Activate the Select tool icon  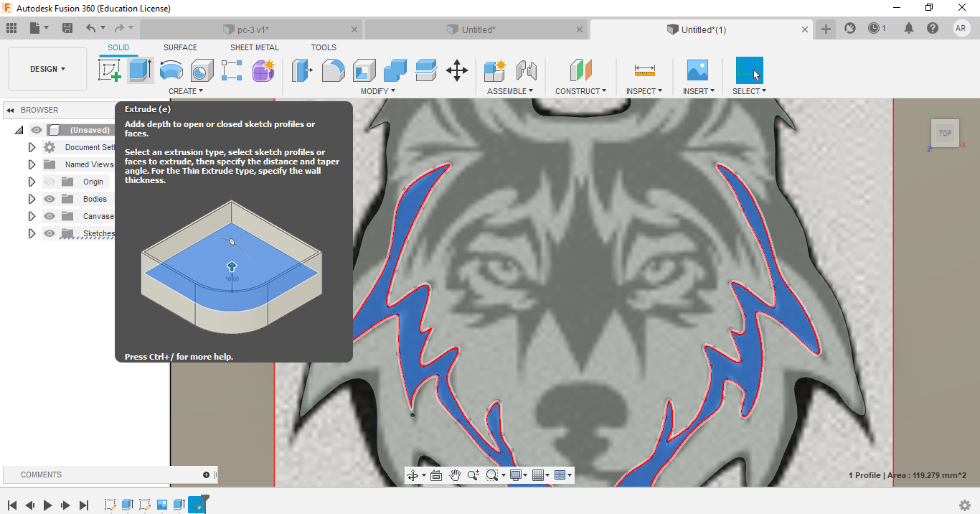[750, 70]
